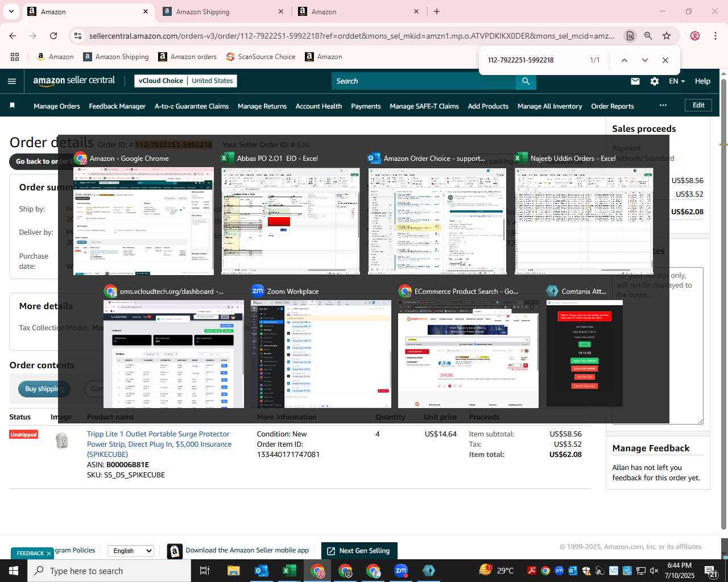Open the three-dot more menu in nav bar
728x582 pixels.
(663, 105)
